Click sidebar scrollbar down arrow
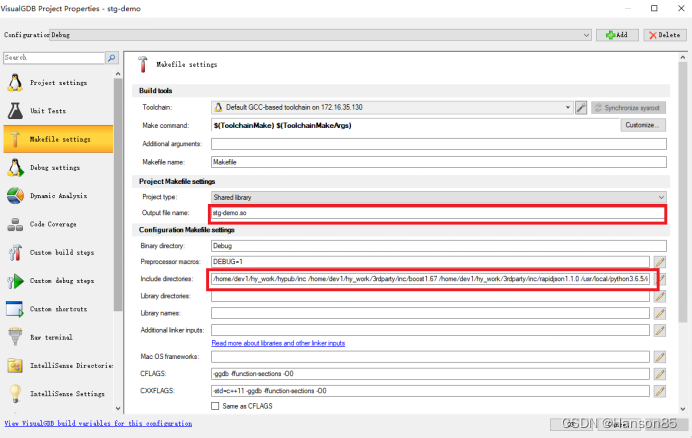 point(118,408)
